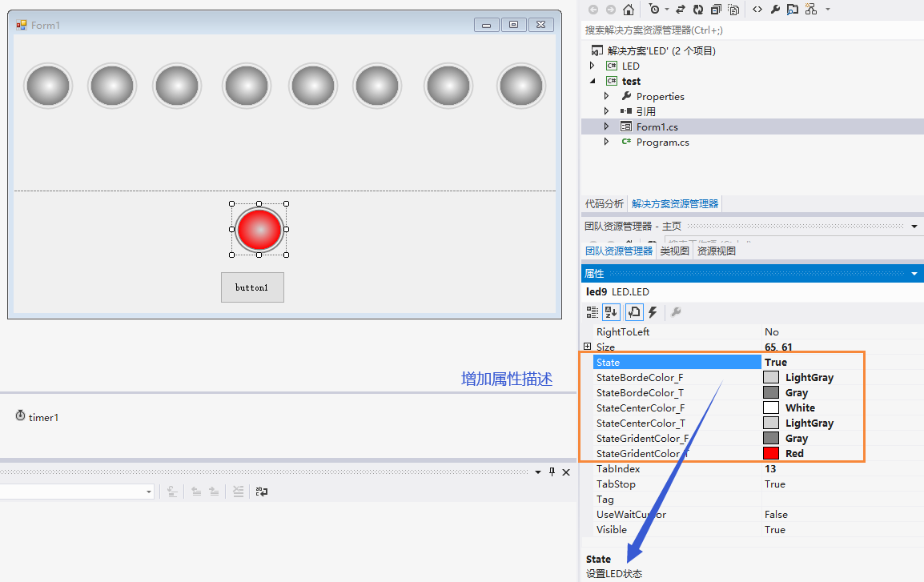Switch to categorized property view icon
The height and width of the screenshot is (582, 924).
(593, 312)
